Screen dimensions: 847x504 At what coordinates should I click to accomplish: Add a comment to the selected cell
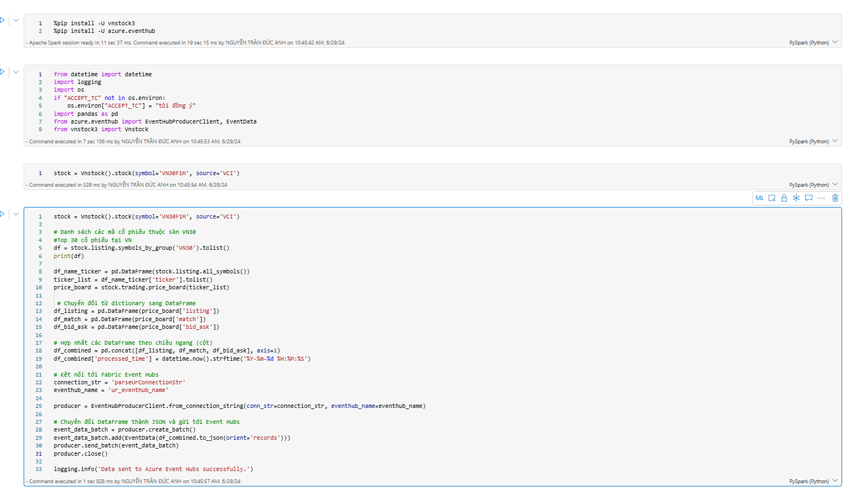tap(809, 198)
